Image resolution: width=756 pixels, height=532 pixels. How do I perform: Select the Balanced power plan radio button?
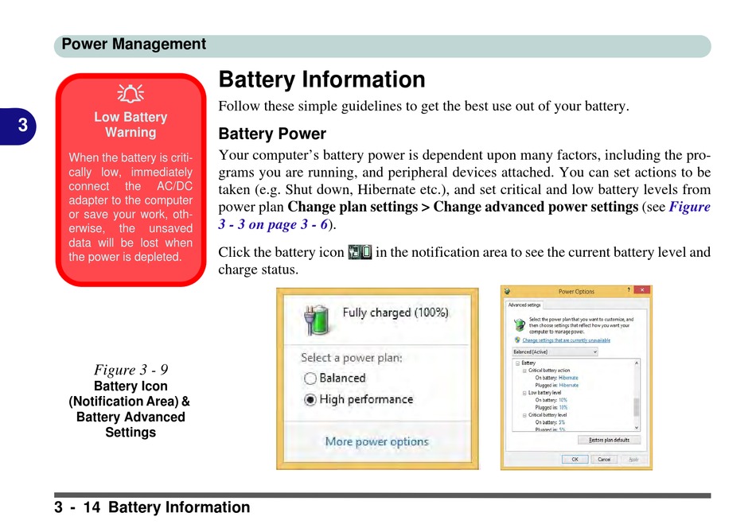[310, 379]
